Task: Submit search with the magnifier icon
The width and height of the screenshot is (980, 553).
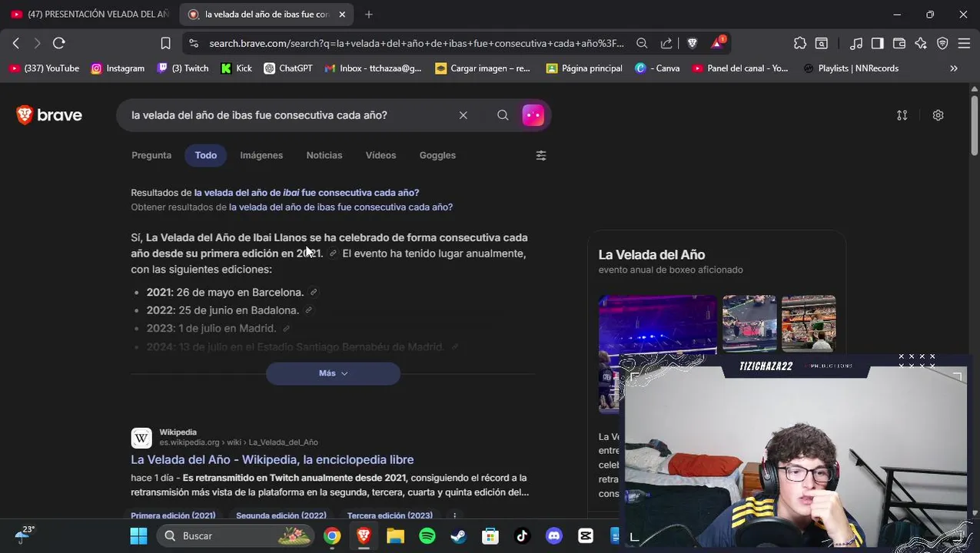Action: 503,115
